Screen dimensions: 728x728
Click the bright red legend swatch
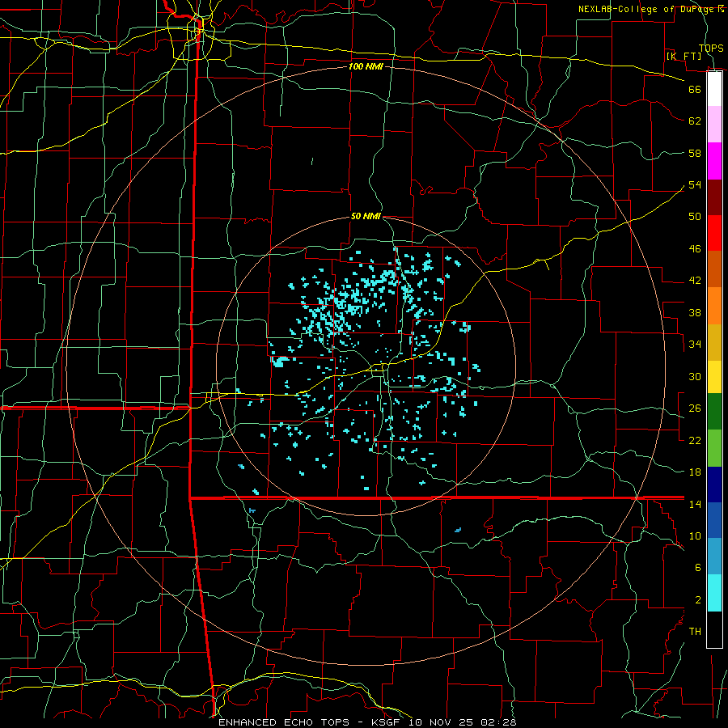tap(714, 233)
